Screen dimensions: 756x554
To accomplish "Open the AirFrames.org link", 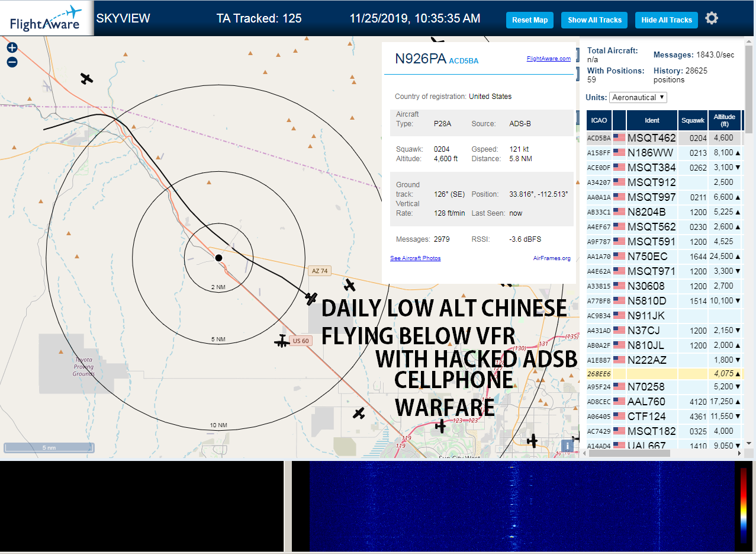I will pyautogui.click(x=552, y=258).
